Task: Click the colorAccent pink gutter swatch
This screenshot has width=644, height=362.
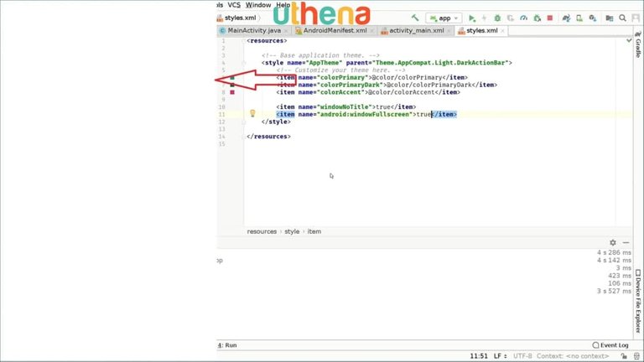Action: pyautogui.click(x=232, y=92)
